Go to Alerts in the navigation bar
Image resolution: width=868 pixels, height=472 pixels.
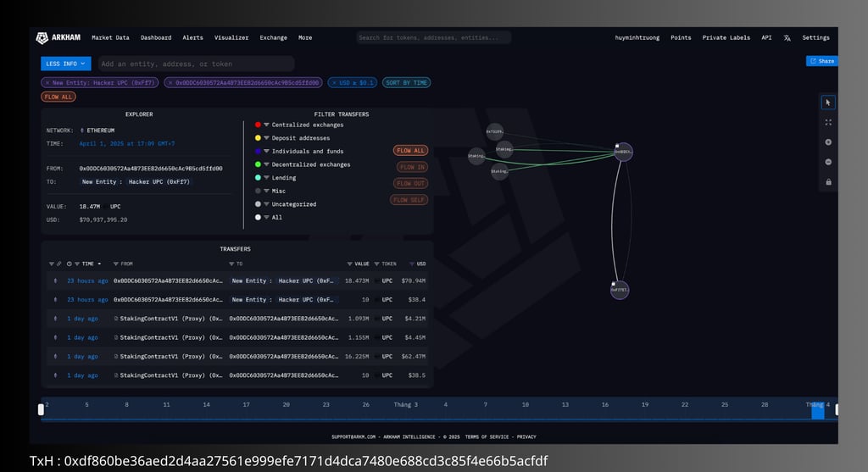click(x=192, y=37)
